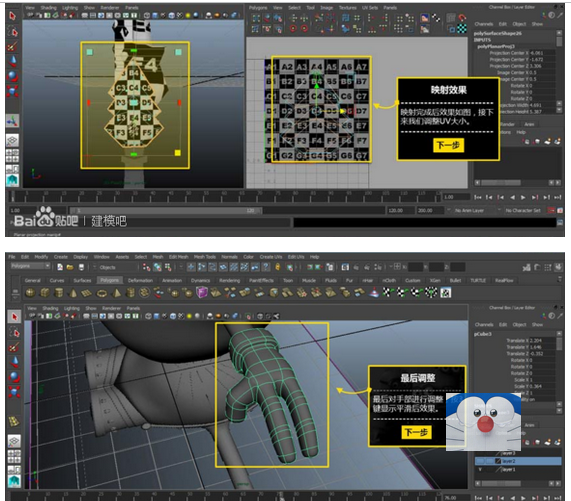This screenshot has height=501, width=571.
Task: Click the polygon sphere shelf icon
Action: (x=31, y=292)
